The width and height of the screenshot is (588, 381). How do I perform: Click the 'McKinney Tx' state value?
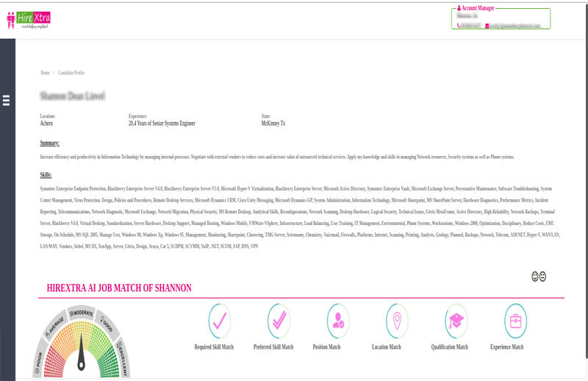(x=273, y=124)
